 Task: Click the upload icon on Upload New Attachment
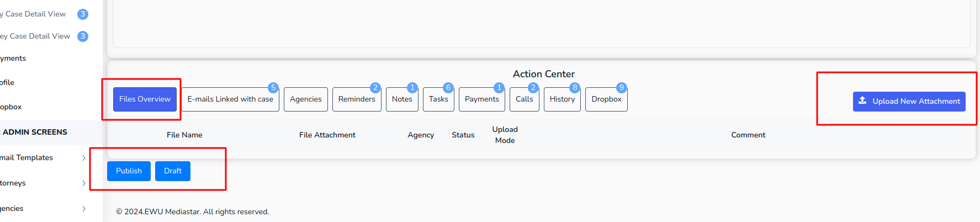pos(862,101)
